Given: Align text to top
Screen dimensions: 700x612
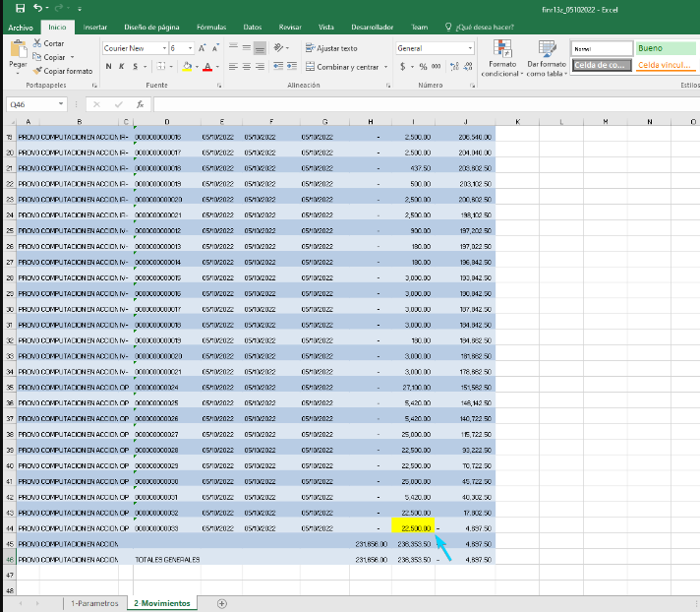Looking at the screenshot, I should click(x=233, y=47).
